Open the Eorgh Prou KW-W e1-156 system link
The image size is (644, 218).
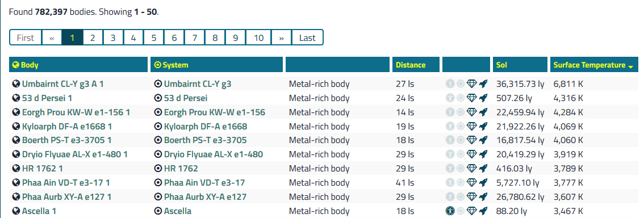pyautogui.click(x=215, y=112)
